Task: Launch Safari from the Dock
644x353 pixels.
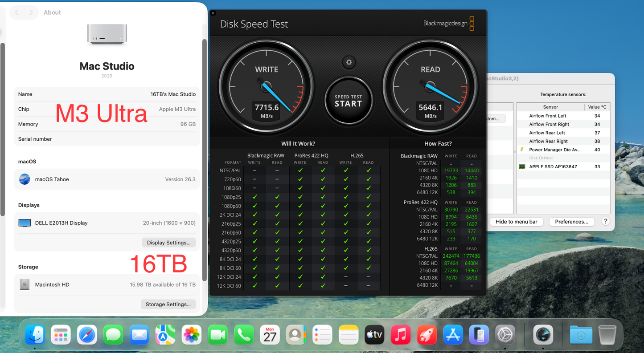Action: (x=87, y=334)
